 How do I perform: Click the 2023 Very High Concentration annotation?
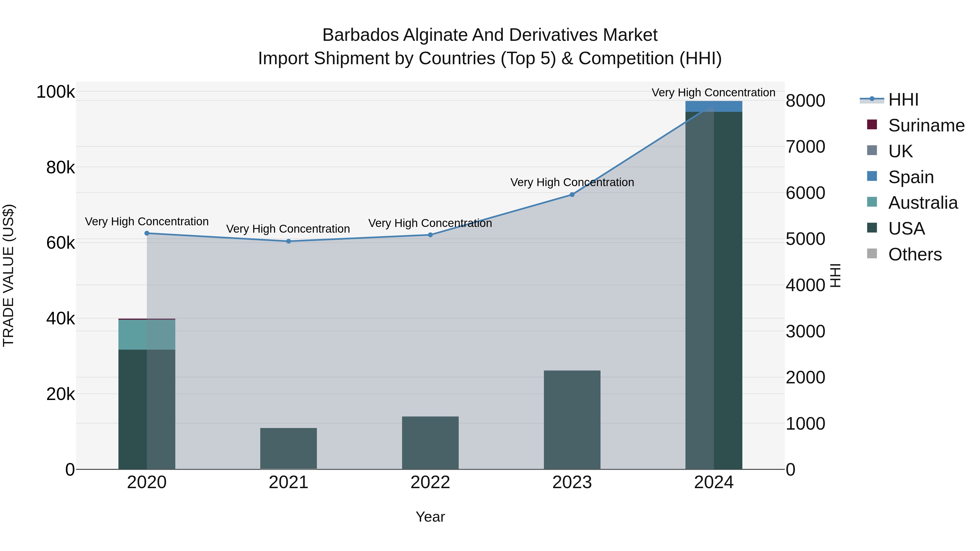[572, 182]
